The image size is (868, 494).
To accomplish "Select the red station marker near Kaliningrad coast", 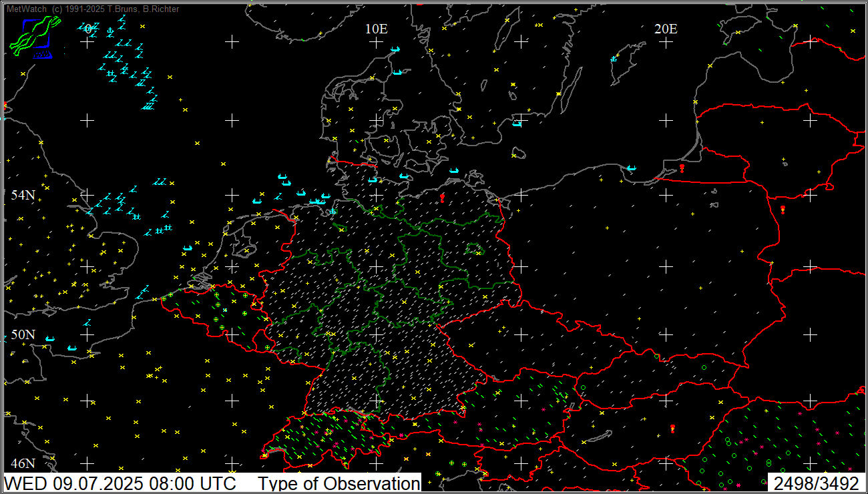I will point(682,168).
